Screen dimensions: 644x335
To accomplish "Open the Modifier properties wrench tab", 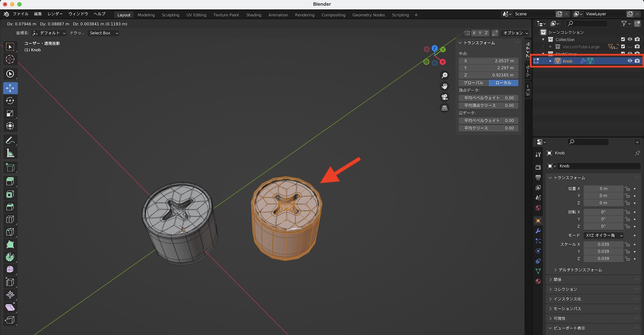I will [x=538, y=231].
